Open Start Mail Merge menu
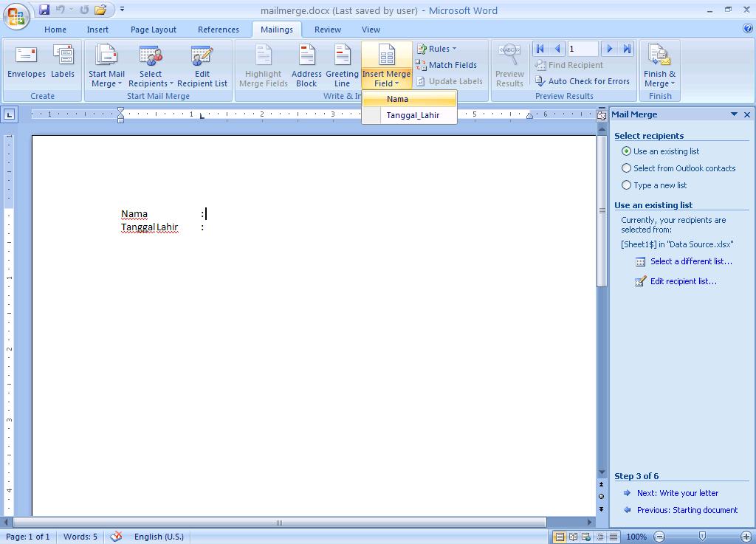This screenshot has width=756, height=544. [x=106, y=66]
